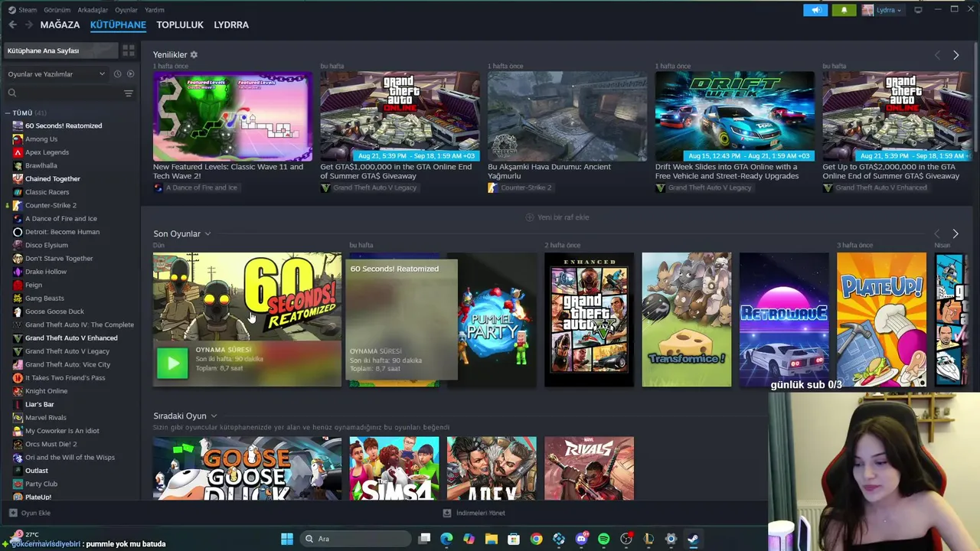Select Marvel Rivals in list

point(45,417)
